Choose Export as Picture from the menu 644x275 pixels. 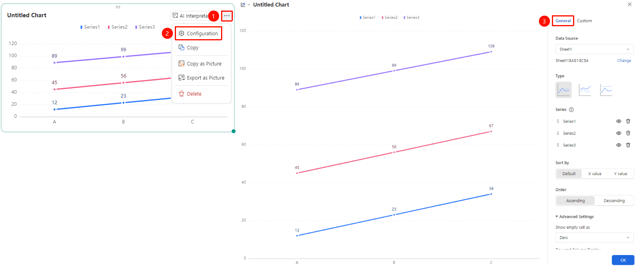coord(201,78)
